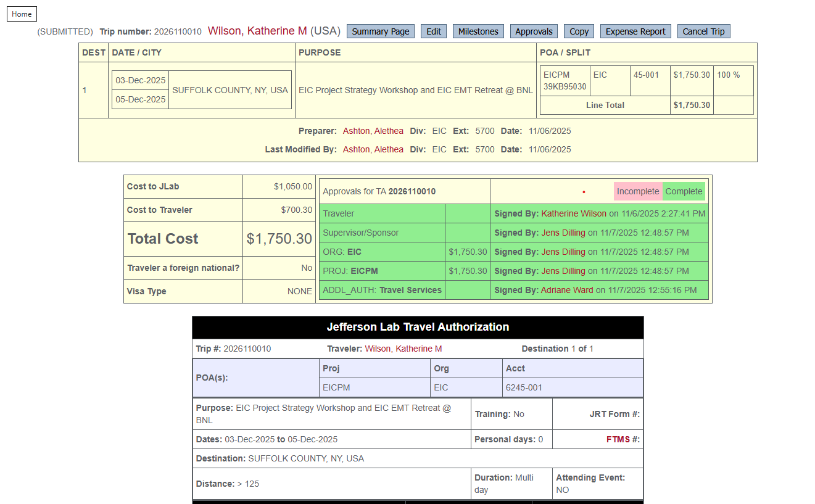Click the pink Incomplete legend swatch
The height and width of the screenshot is (504, 815).
(x=638, y=191)
